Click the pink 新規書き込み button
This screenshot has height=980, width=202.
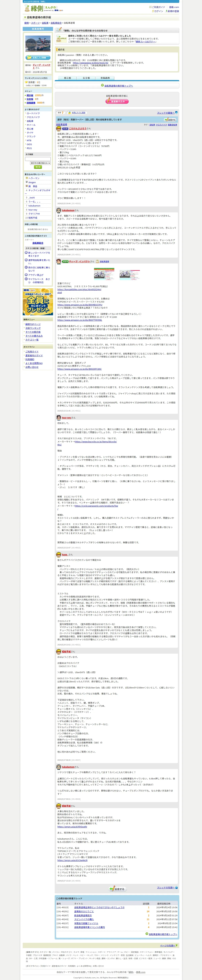pos(117,101)
